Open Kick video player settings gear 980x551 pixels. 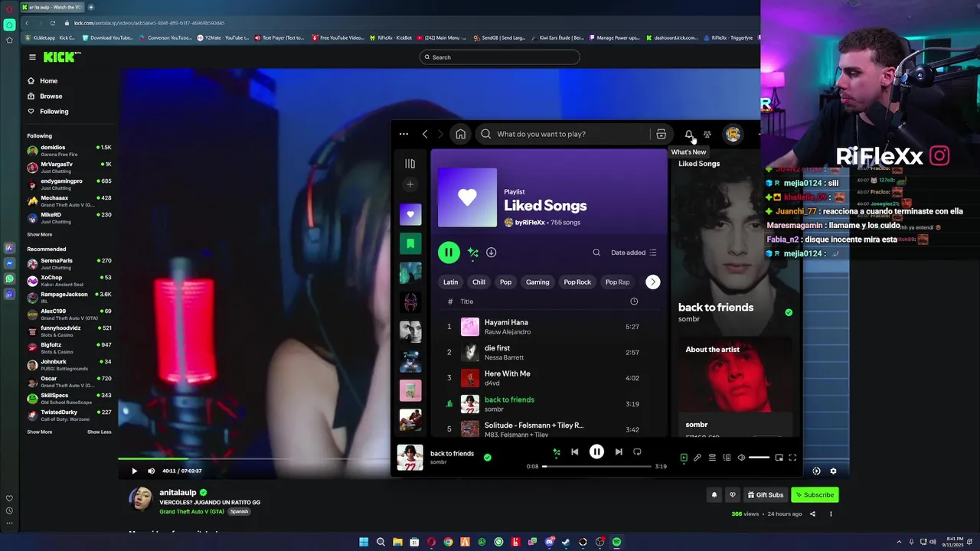pyautogui.click(x=833, y=471)
